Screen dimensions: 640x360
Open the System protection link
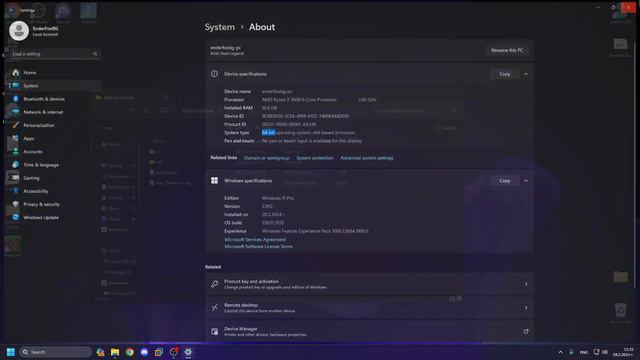315,158
